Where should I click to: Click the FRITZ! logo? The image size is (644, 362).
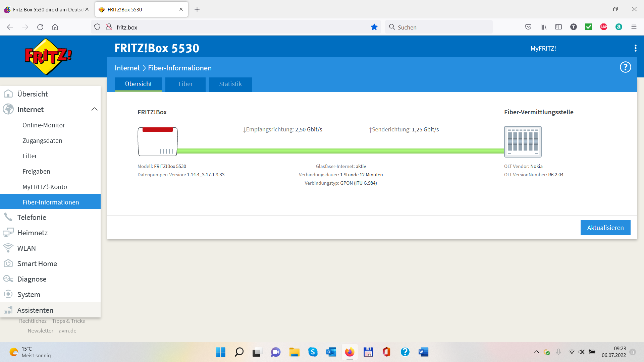(49, 56)
